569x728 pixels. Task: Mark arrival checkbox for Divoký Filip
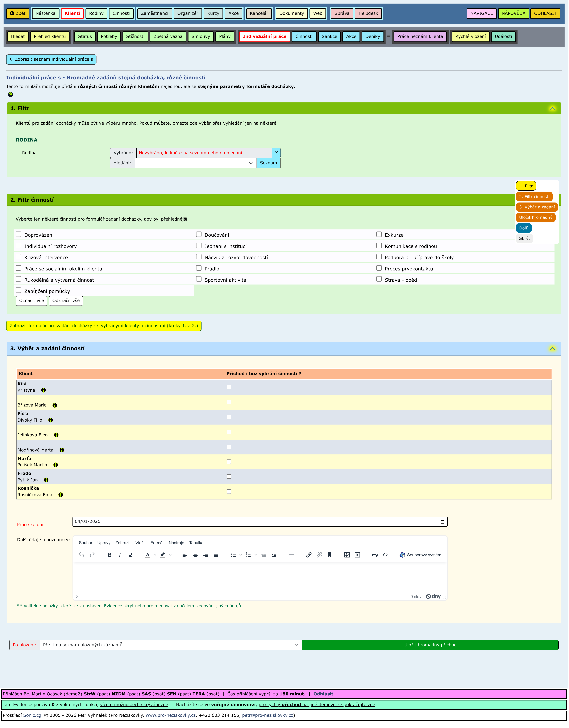[229, 417]
